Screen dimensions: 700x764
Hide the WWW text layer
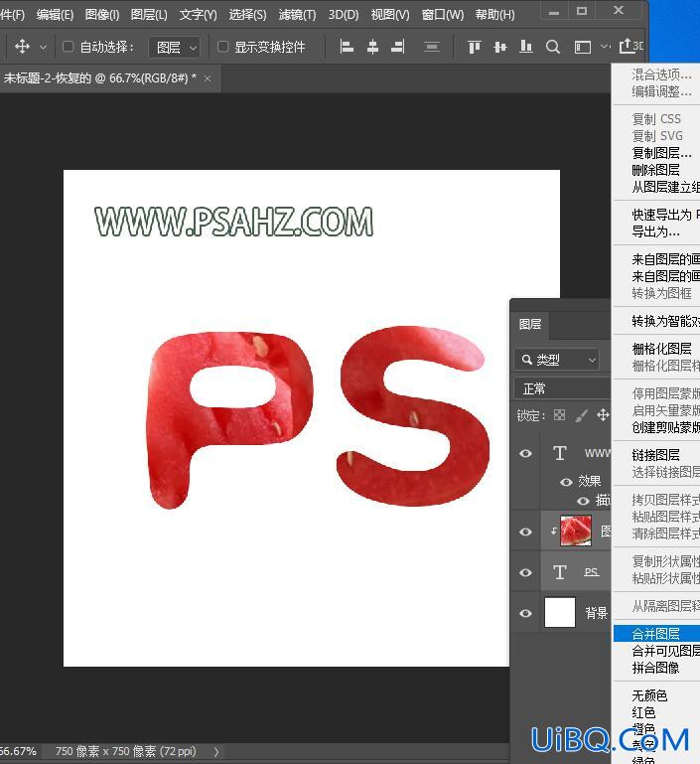coord(525,454)
